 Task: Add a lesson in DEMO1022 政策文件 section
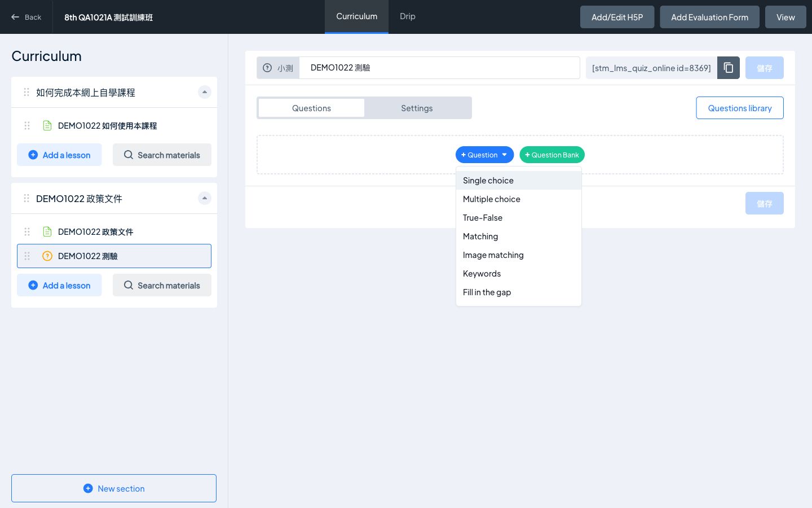point(59,285)
